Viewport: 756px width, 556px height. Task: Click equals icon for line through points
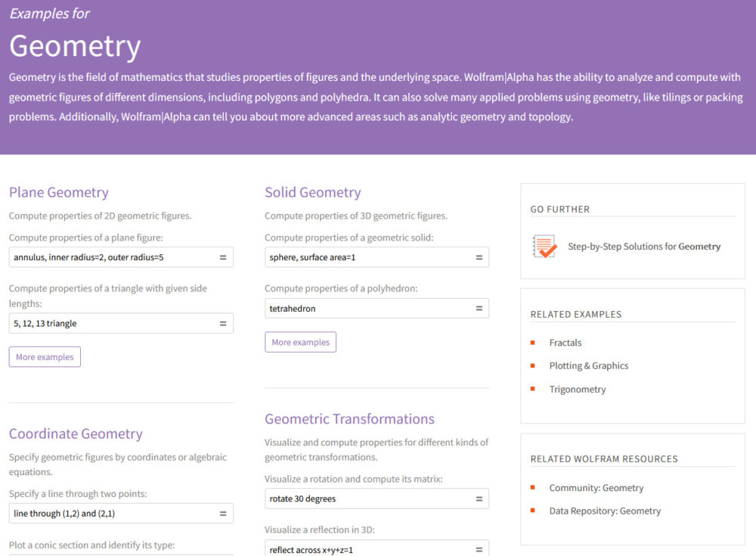223,514
